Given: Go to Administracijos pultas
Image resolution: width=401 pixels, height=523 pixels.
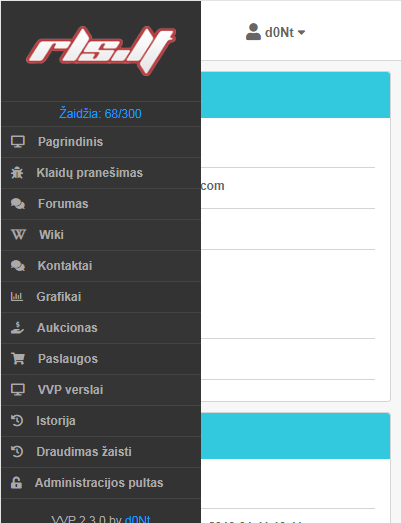Looking at the screenshot, I should [101, 483].
